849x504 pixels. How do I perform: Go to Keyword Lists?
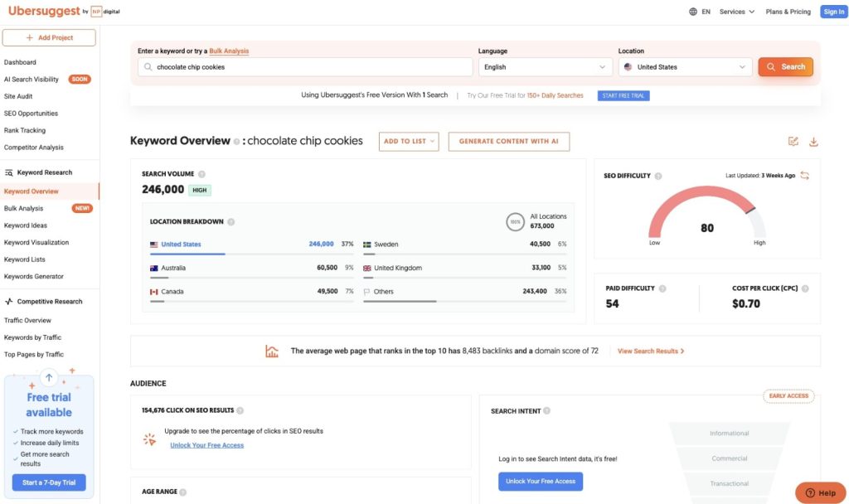[x=24, y=259]
